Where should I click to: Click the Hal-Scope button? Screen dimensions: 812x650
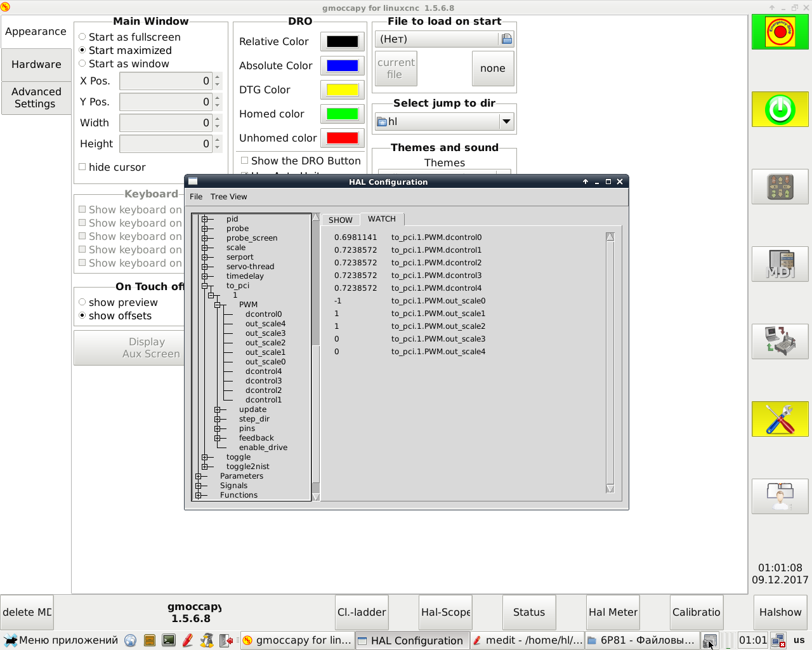point(445,612)
